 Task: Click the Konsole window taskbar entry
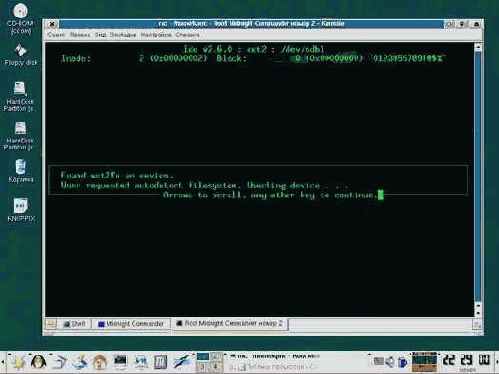275,357
